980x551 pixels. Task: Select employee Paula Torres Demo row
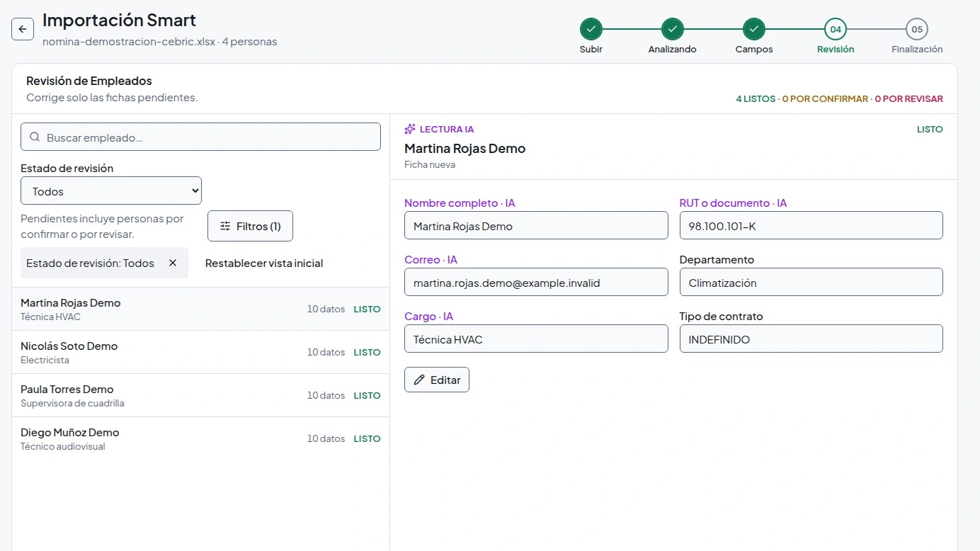click(x=200, y=395)
